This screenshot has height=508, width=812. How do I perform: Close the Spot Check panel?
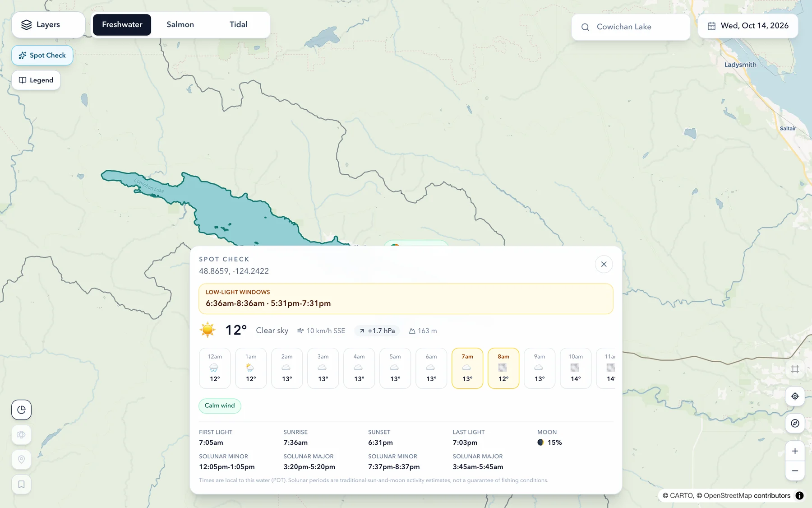(604, 264)
